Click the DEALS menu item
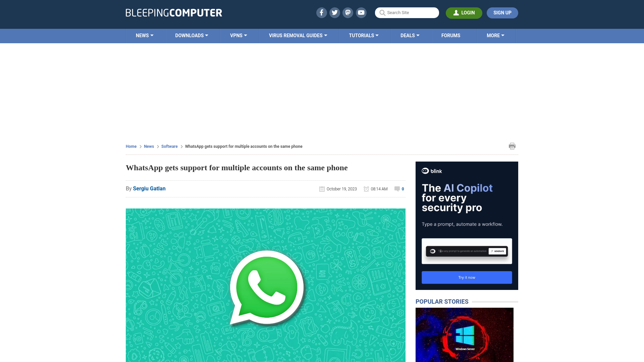This screenshot has height=362, width=644. click(x=410, y=36)
